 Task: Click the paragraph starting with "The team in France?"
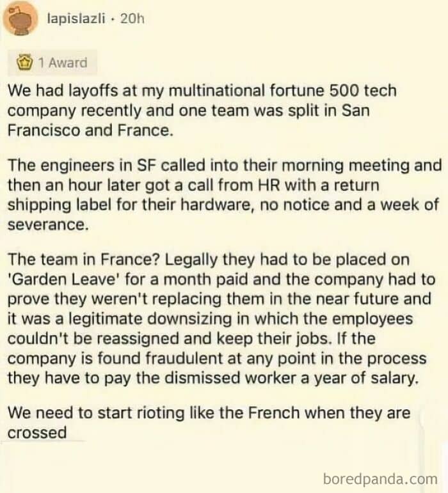coord(221,318)
